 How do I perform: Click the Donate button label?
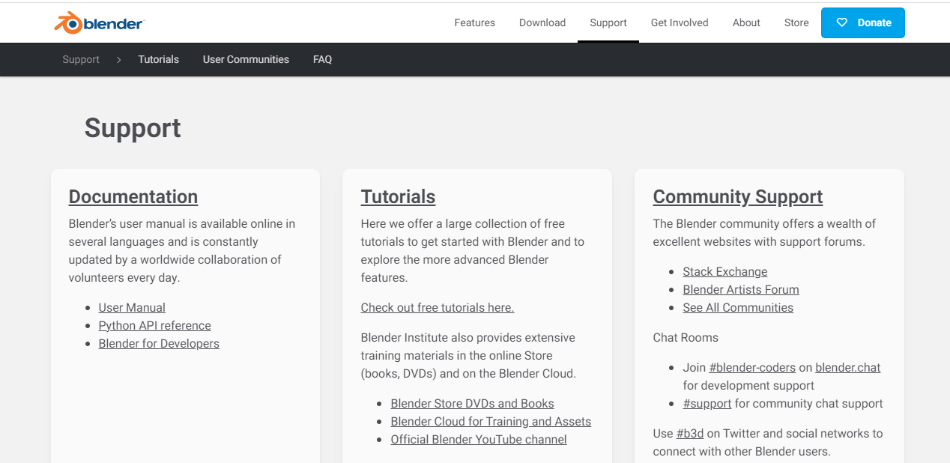(x=874, y=22)
